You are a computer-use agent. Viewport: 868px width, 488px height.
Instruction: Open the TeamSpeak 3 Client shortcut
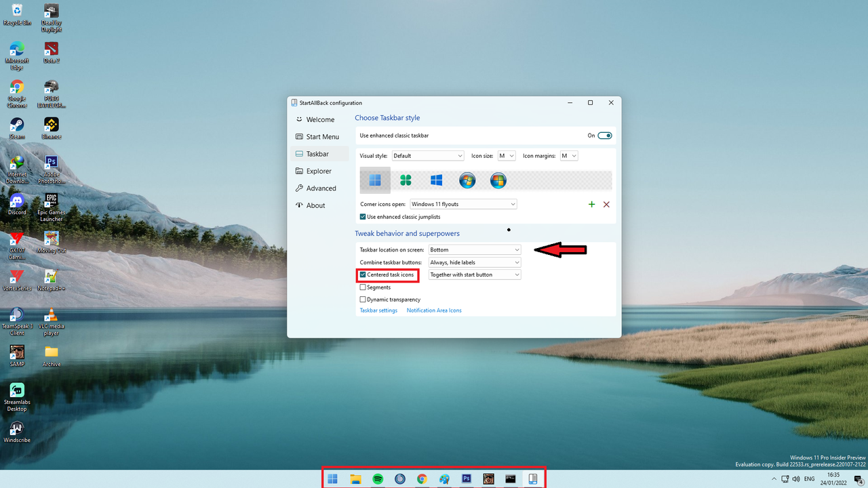[17, 321]
